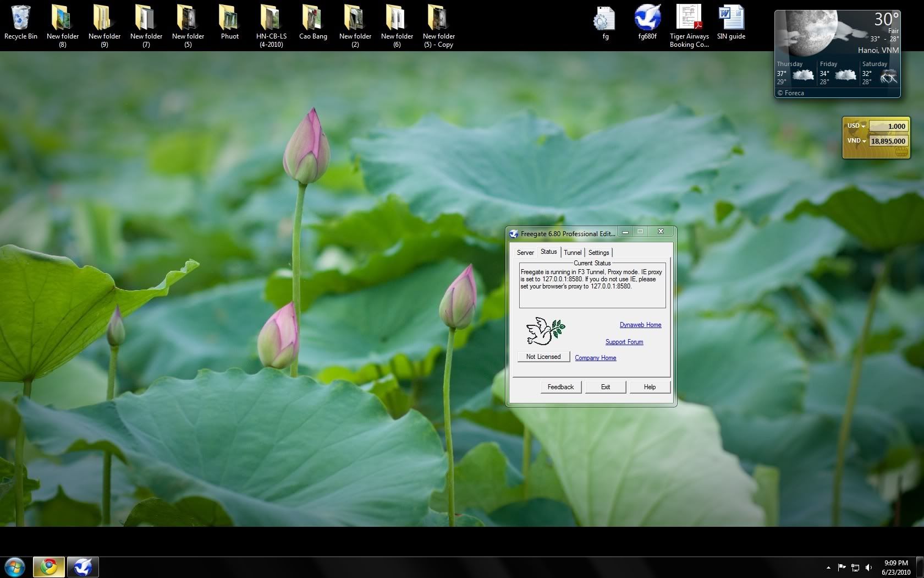Switch to the Server tab in Freegate
The height and width of the screenshot is (578, 924).
525,253
